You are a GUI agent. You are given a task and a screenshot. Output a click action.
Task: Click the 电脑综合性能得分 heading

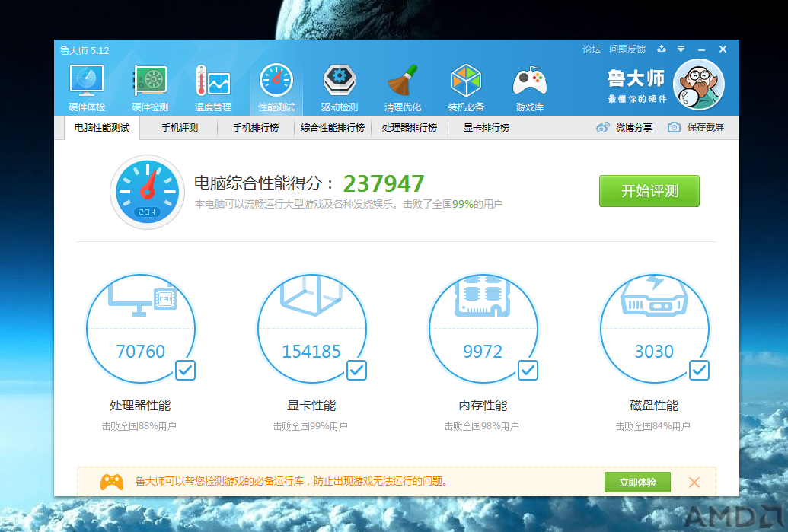[264, 183]
